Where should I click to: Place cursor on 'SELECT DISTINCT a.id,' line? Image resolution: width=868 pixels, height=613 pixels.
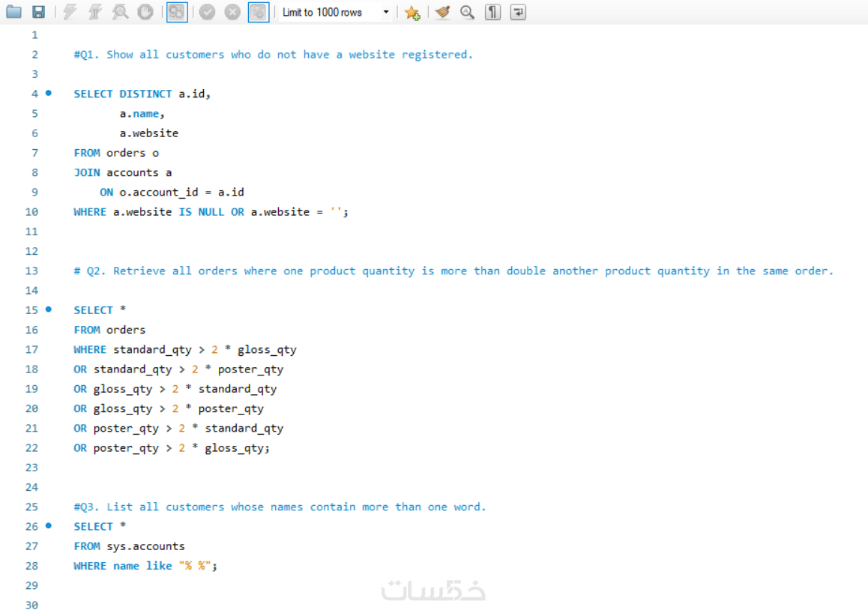click(142, 94)
